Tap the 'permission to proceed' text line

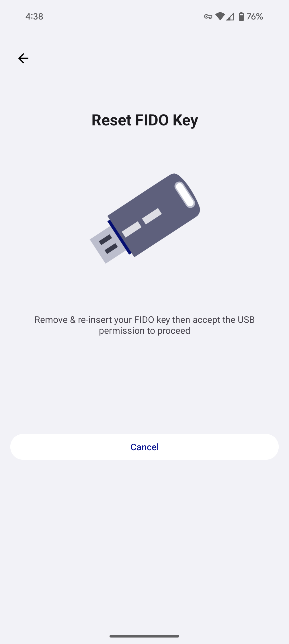144,331
